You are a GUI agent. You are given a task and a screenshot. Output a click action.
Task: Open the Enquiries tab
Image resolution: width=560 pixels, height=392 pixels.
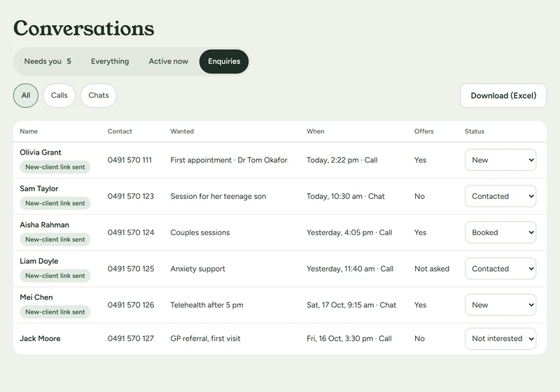coord(224,62)
